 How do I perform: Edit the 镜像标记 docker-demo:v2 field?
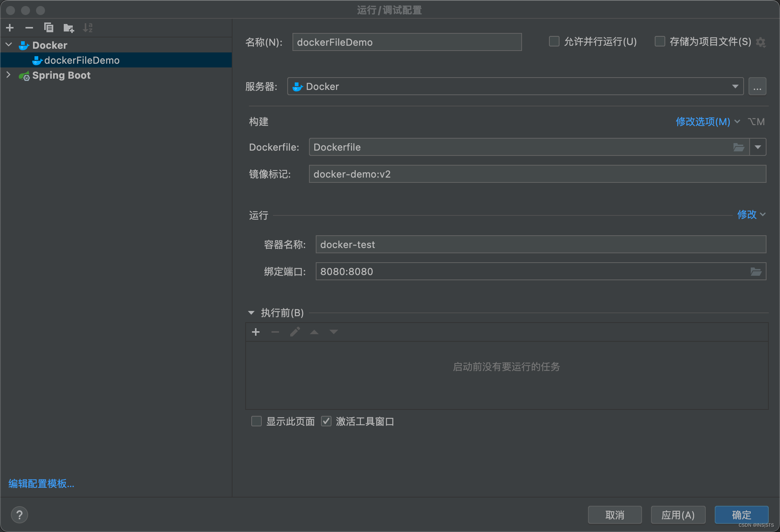click(537, 174)
